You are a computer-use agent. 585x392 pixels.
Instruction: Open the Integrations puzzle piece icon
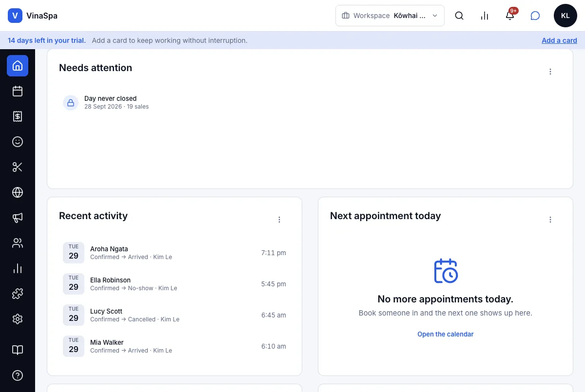pos(18,294)
